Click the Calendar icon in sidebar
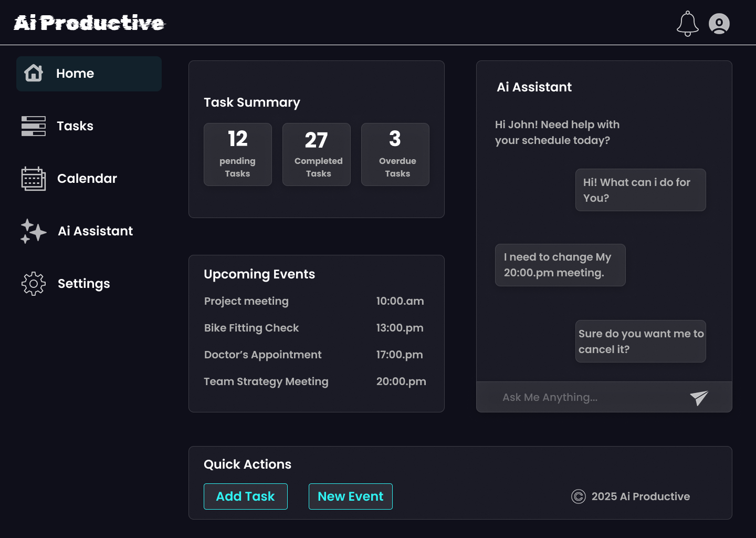The image size is (756, 538). point(34,179)
